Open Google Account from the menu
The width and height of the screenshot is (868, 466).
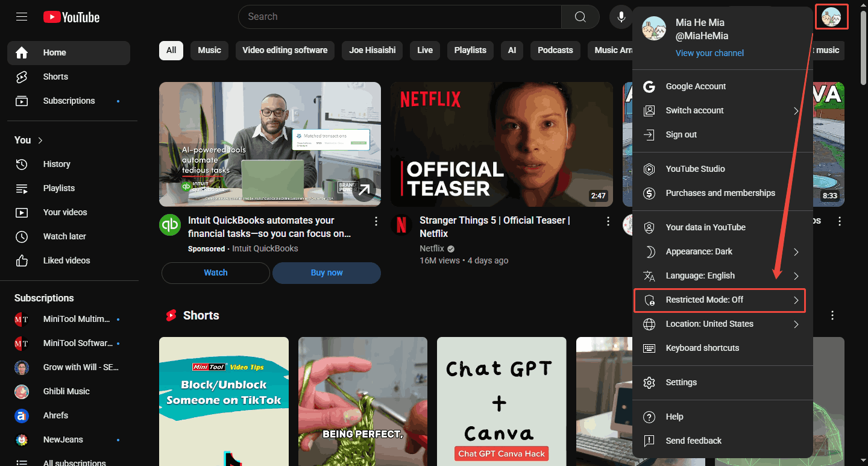click(723, 86)
